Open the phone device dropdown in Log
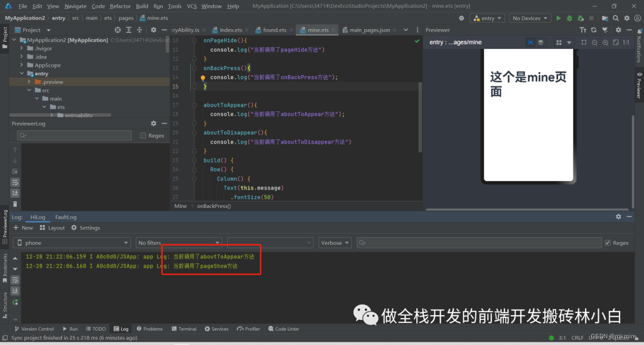 (x=72, y=243)
